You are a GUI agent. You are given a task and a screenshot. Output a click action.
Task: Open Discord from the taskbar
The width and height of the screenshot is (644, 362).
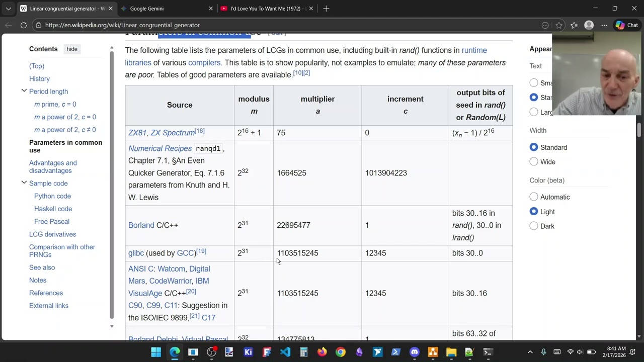(x=415, y=352)
